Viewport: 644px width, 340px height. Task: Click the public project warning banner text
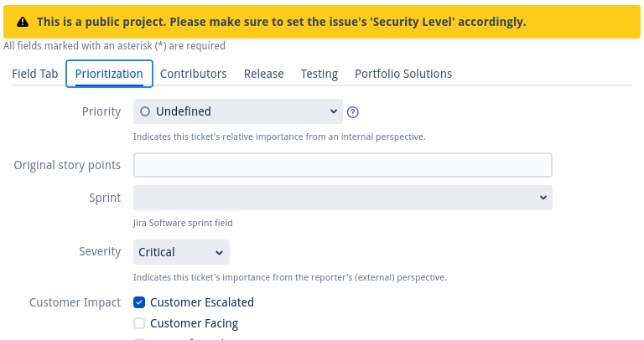pos(282,22)
